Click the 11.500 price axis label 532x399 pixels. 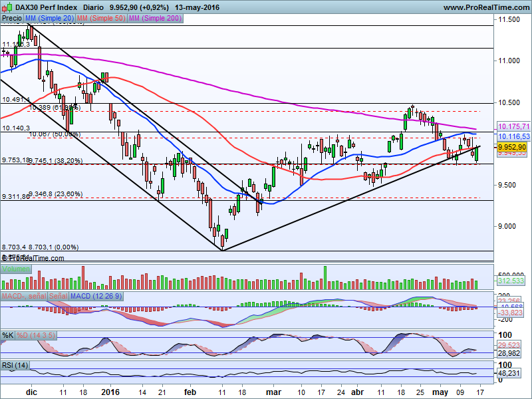click(x=509, y=20)
